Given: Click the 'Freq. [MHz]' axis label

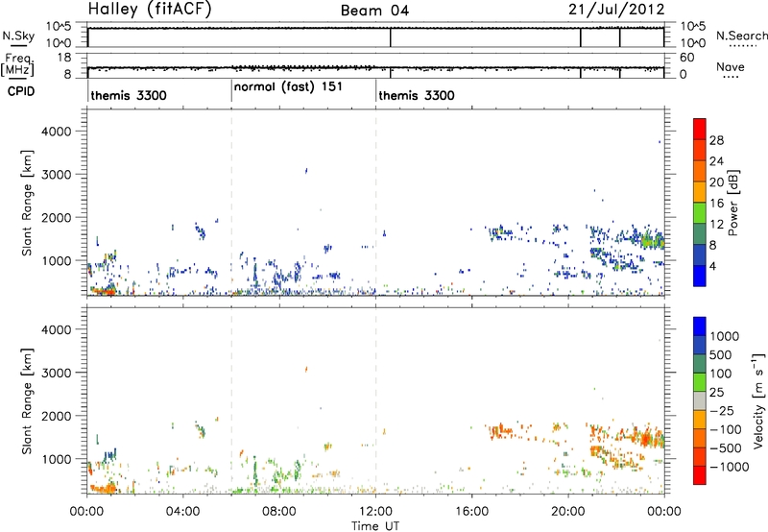Looking at the screenshot, I should click(x=19, y=64).
